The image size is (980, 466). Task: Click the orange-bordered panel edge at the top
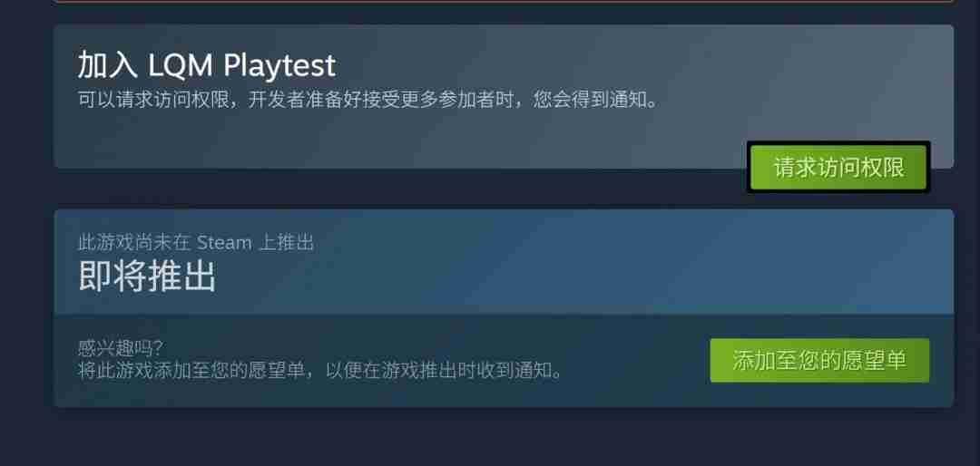[x=504, y=2]
